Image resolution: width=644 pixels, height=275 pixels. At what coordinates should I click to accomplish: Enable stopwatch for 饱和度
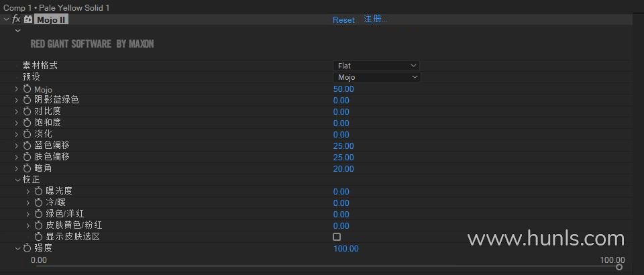(27, 123)
